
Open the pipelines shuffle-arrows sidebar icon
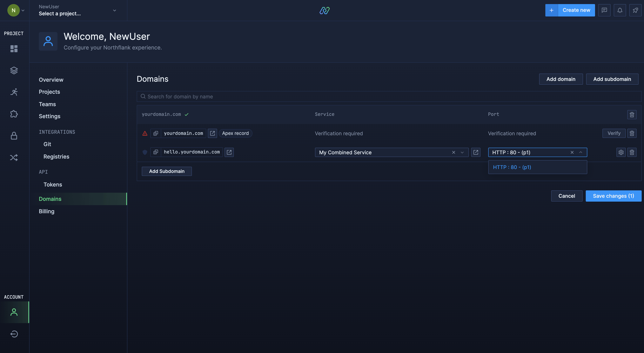click(14, 157)
